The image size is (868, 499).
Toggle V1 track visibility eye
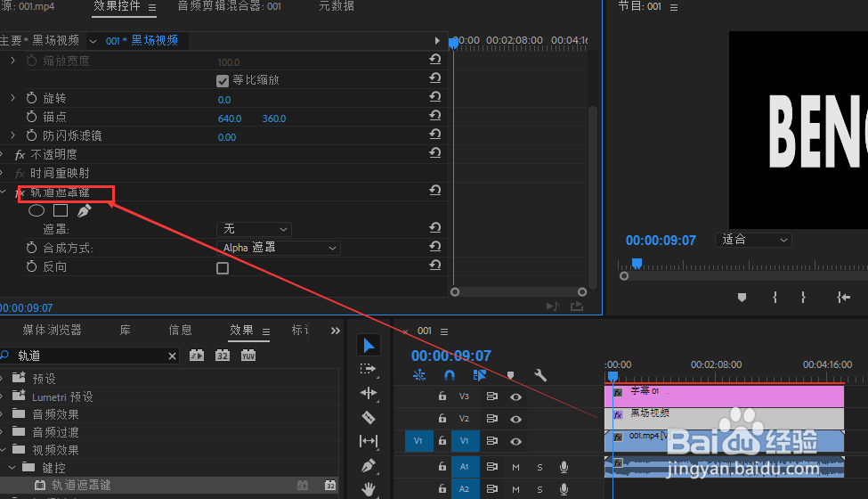[515, 441]
